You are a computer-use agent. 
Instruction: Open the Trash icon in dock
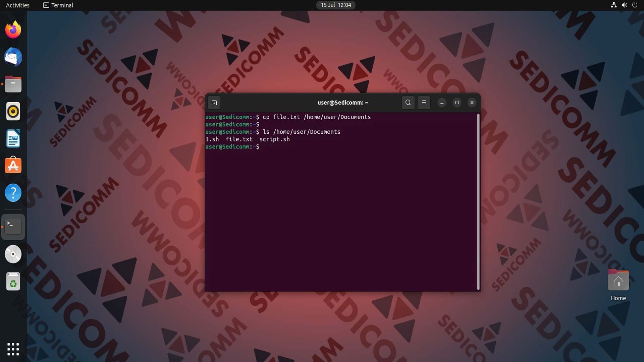pos(13,281)
